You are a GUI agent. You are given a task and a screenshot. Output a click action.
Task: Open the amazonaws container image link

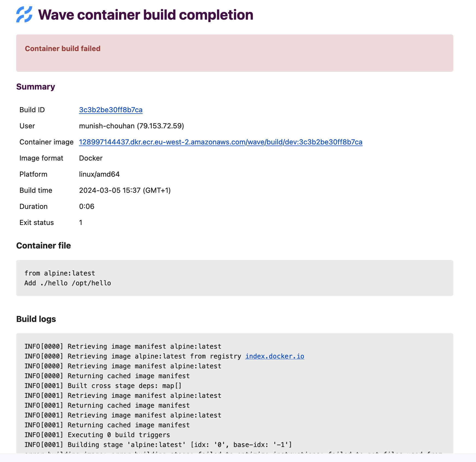[221, 142]
